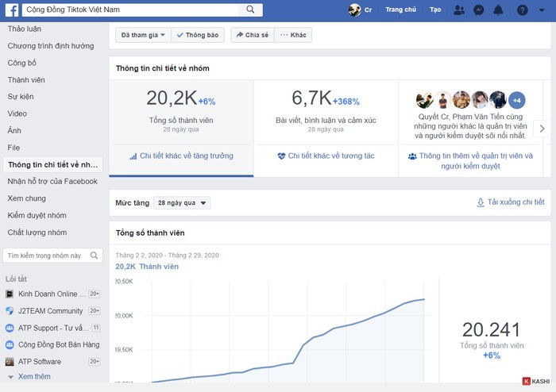Click Tạo in the top bar
The image size is (556, 392).
point(435,10)
